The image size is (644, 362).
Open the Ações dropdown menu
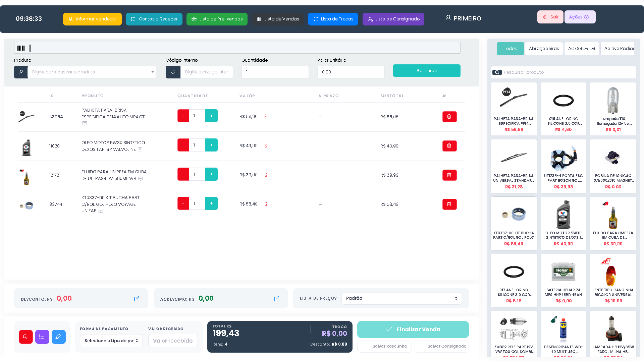tap(580, 17)
